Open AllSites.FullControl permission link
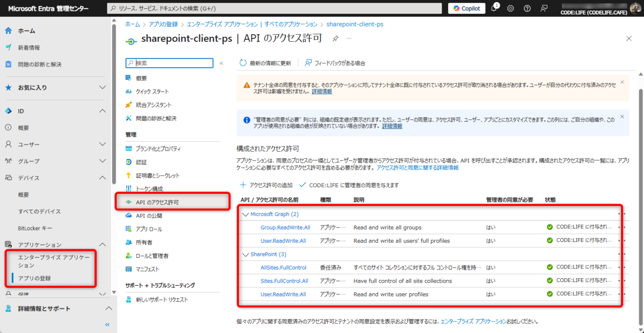 point(283,268)
